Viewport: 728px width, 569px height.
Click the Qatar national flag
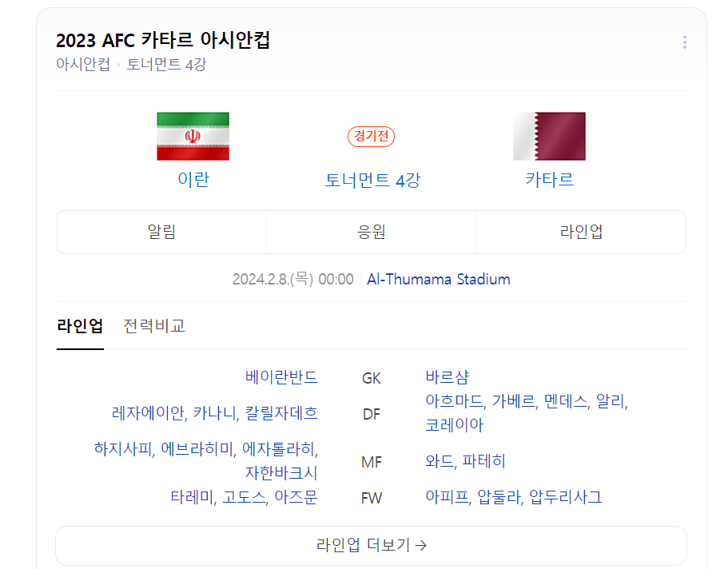point(549,136)
